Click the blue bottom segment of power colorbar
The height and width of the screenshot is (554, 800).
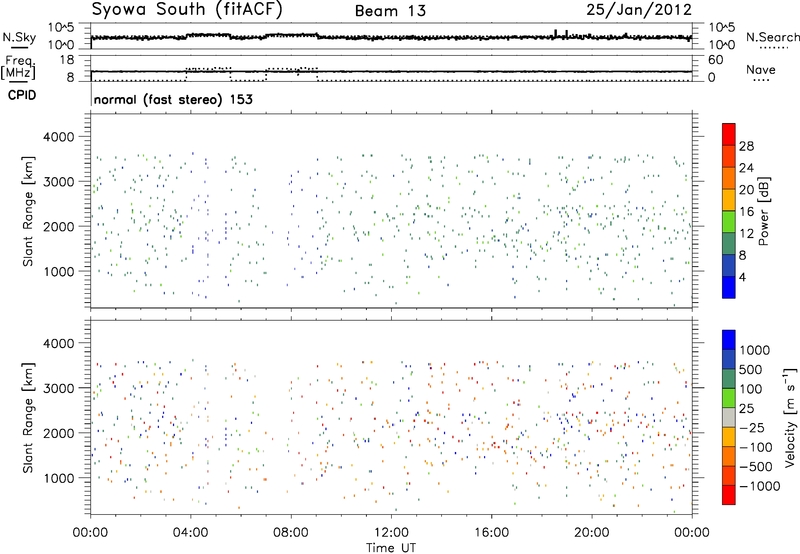pyautogui.click(x=729, y=287)
